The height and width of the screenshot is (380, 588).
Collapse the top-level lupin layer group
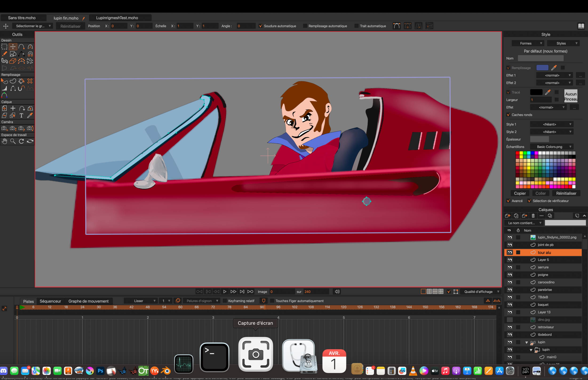tap(526, 342)
